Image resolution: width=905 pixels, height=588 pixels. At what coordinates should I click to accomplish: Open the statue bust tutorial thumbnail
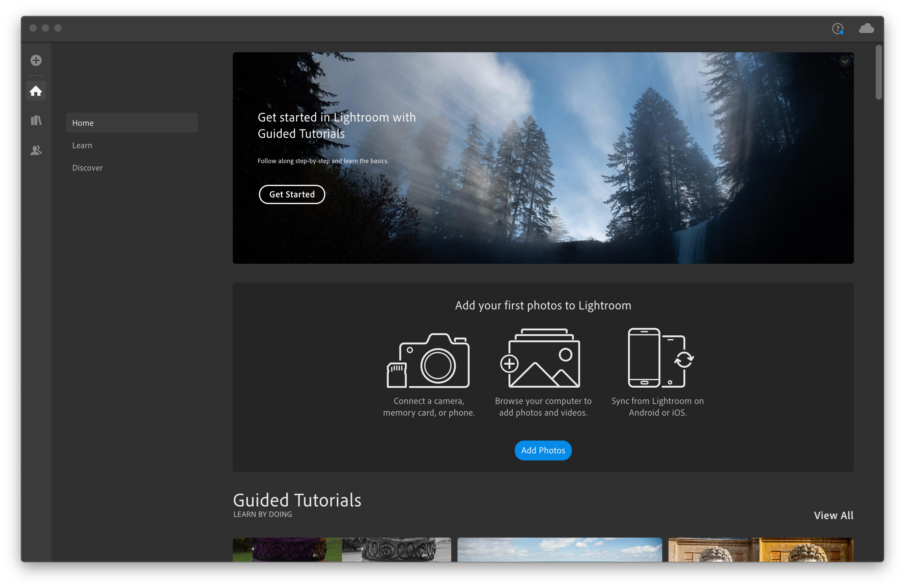click(761, 550)
